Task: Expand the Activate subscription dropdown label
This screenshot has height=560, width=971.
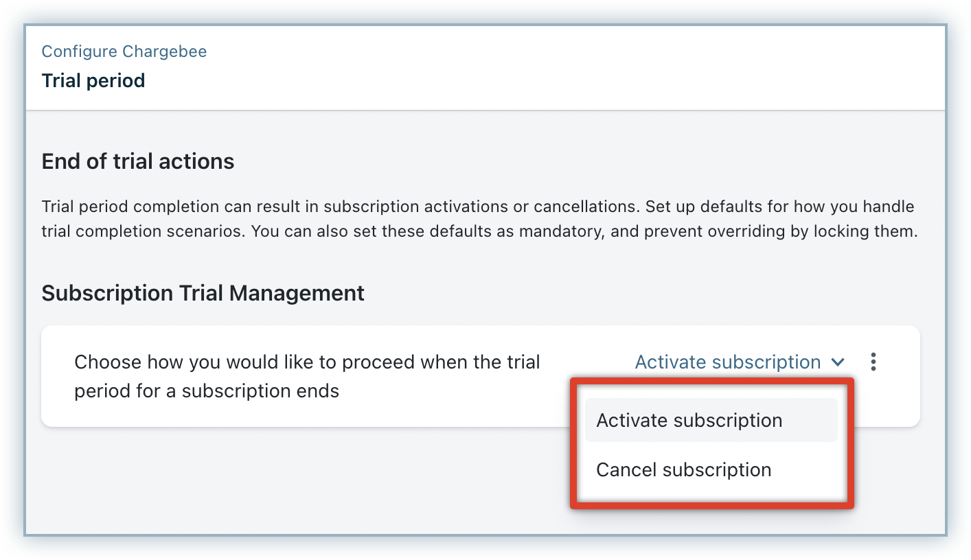Action: click(728, 362)
